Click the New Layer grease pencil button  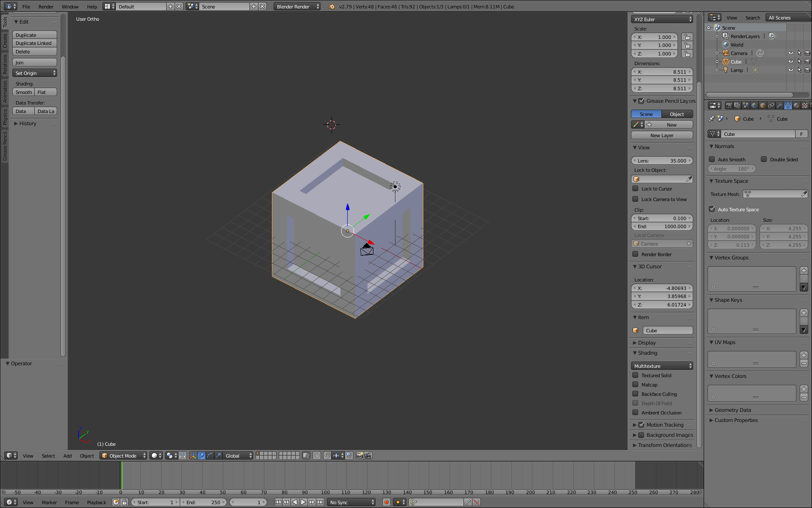coord(662,135)
